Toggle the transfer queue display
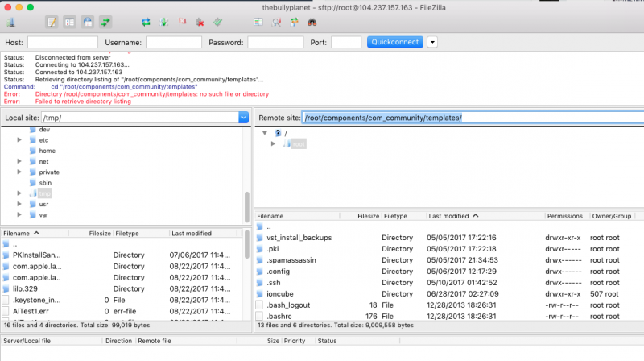Viewport: 644px width, 361px height. click(105, 23)
